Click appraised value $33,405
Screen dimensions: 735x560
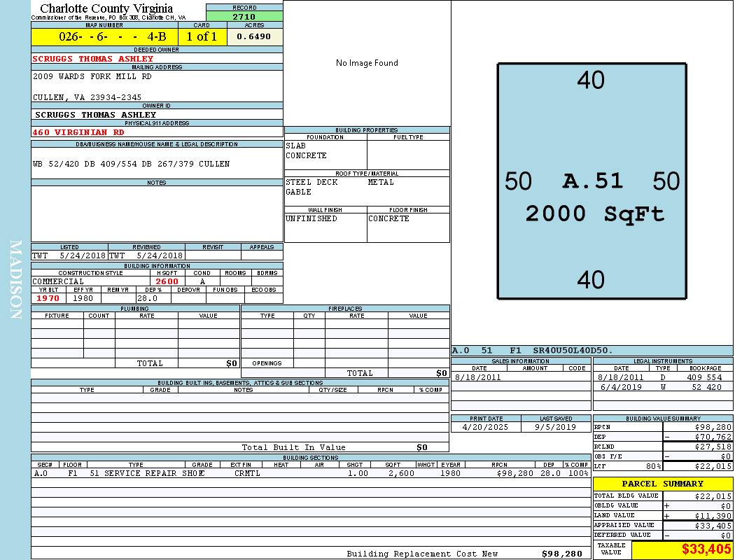[713, 525]
